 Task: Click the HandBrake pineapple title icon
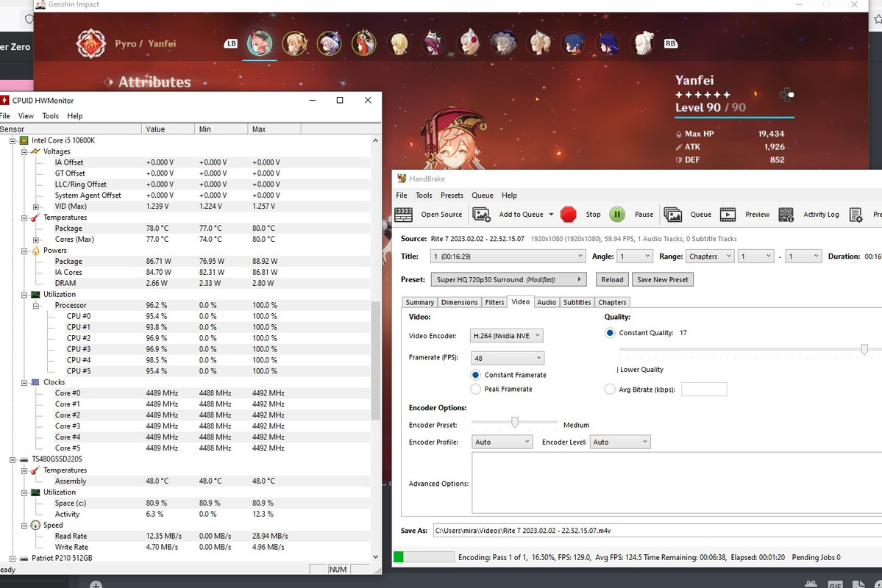pos(402,178)
